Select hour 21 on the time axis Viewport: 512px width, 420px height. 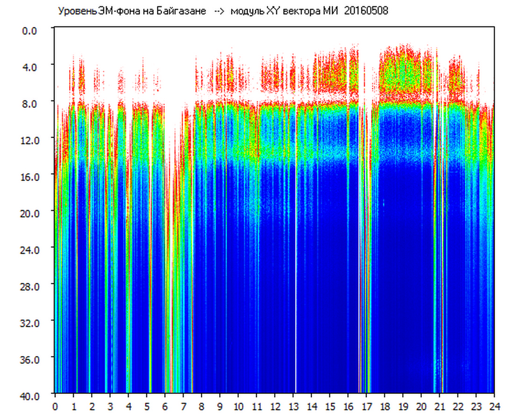440,406
